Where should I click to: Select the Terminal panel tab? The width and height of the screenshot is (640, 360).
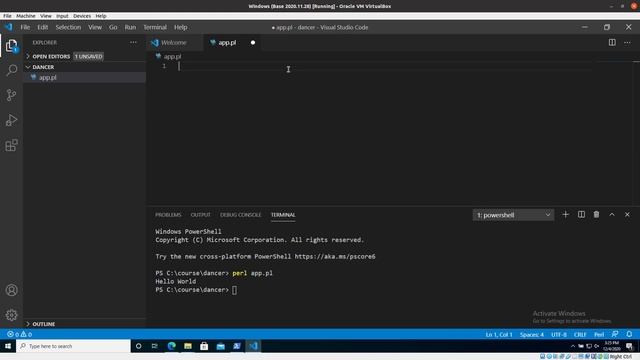283,215
